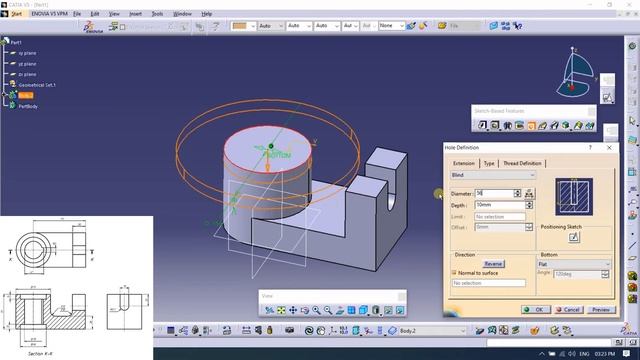Click Cancel in Hole Definition dialog

point(568,310)
